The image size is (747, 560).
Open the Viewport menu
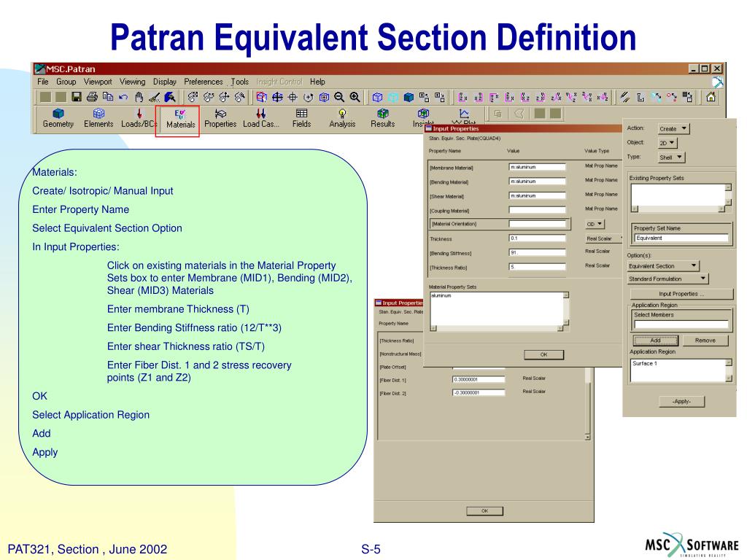(98, 82)
